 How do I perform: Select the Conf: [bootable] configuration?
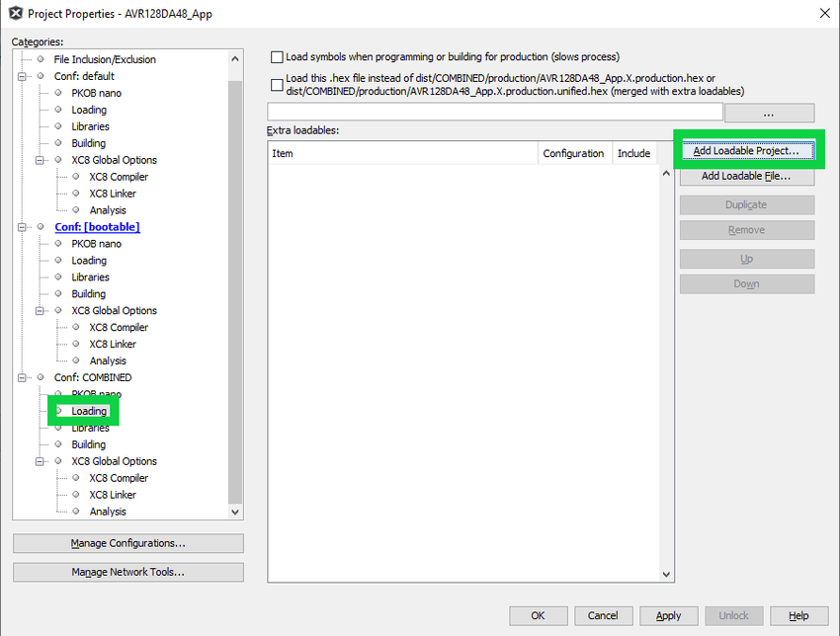(97, 227)
